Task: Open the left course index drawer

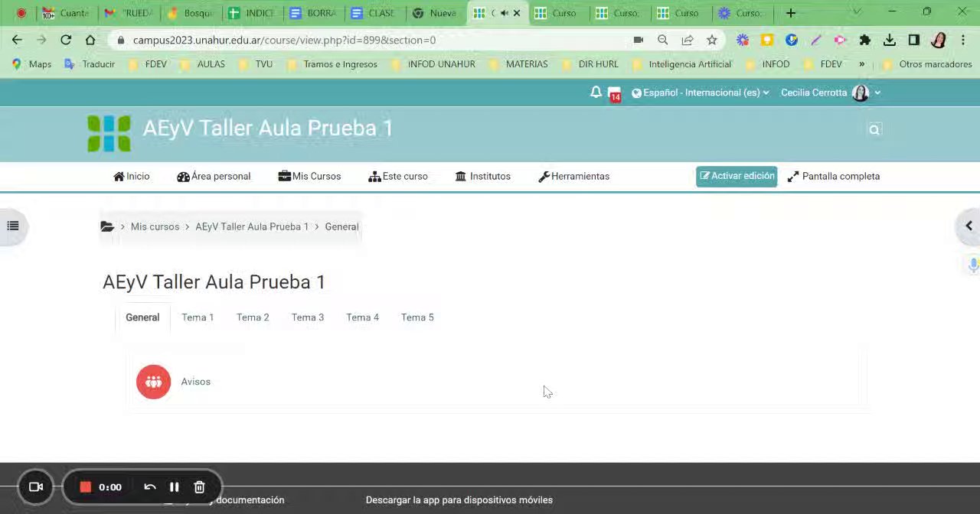Action: (x=13, y=226)
